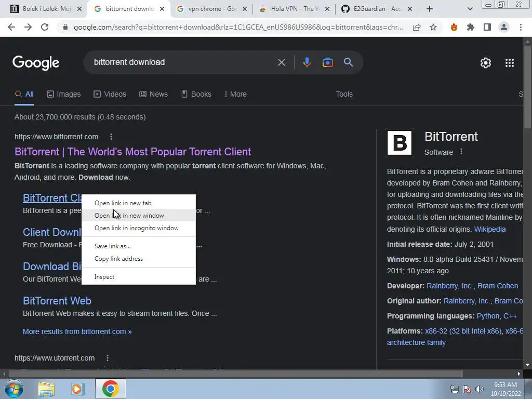Open Chrome three-dot menu
The image size is (532, 399).
(x=521, y=27)
